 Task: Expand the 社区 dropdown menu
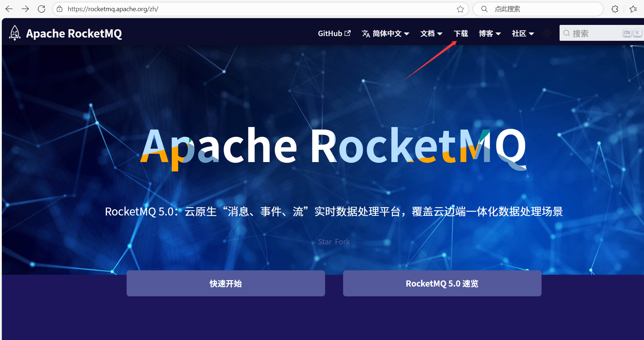[x=523, y=34]
